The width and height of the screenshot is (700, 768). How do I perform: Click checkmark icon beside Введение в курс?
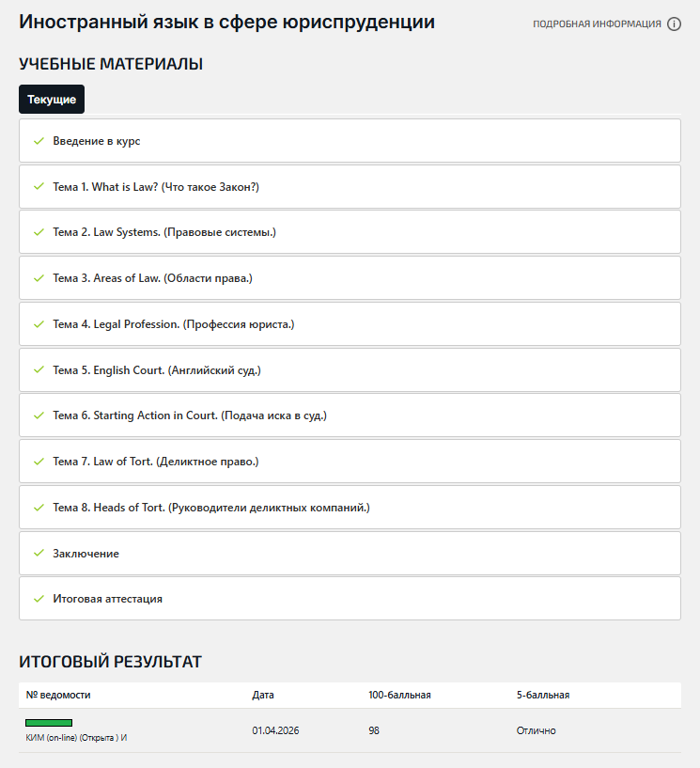tap(39, 141)
